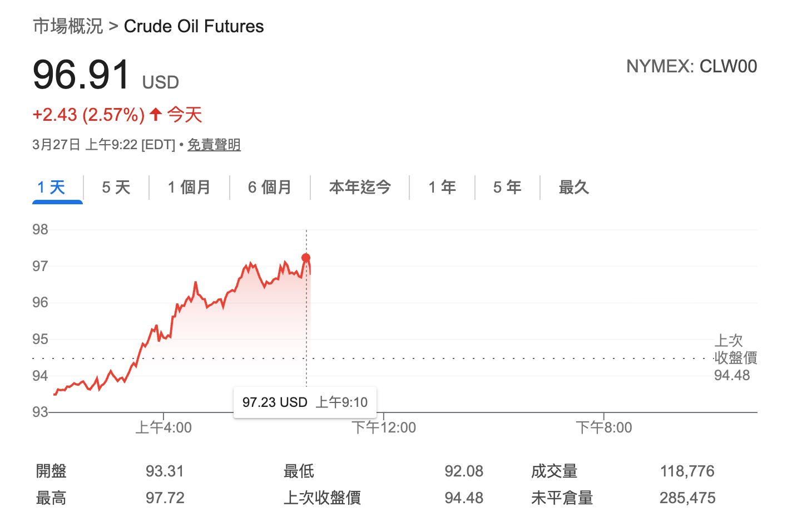Click the red up arrow icon
Image resolution: width=812 pixels, height=521 pixels.
coord(156,115)
